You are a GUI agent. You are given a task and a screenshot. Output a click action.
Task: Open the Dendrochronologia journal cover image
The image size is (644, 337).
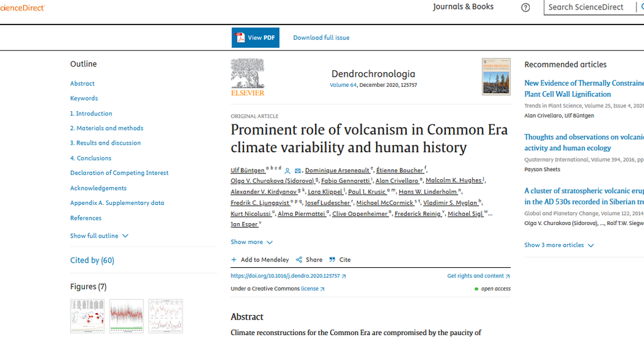pyautogui.click(x=496, y=77)
